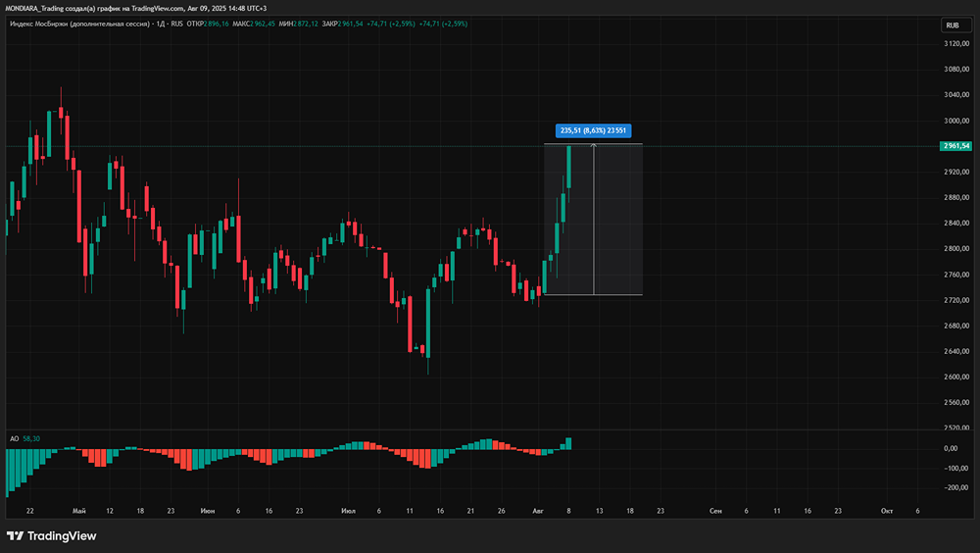Click the МИН value 2872,12
Screen dimensions: 980x553
point(306,24)
